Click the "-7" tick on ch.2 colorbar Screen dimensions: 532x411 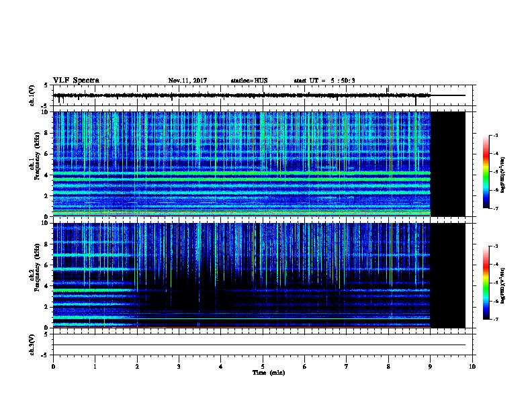point(495,319)
